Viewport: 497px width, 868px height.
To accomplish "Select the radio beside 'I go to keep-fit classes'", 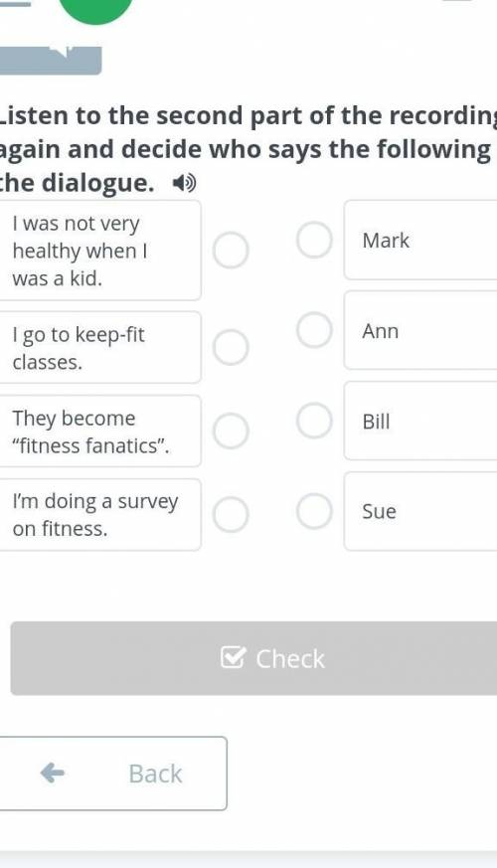I will coord(231,347).
